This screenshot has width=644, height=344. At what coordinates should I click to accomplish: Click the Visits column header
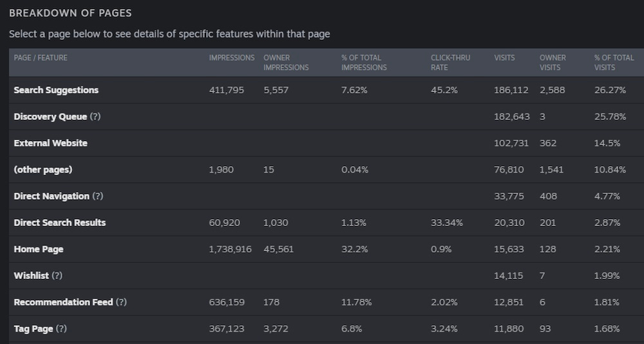coord(504,58)
